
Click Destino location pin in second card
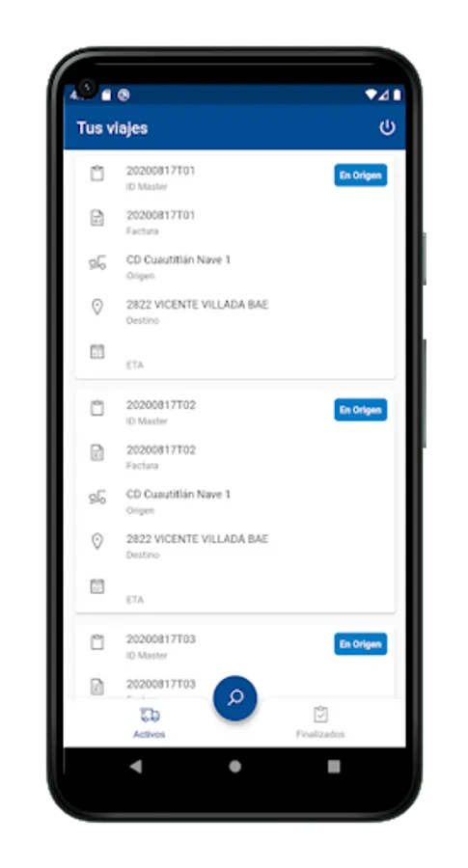[96, 541]
